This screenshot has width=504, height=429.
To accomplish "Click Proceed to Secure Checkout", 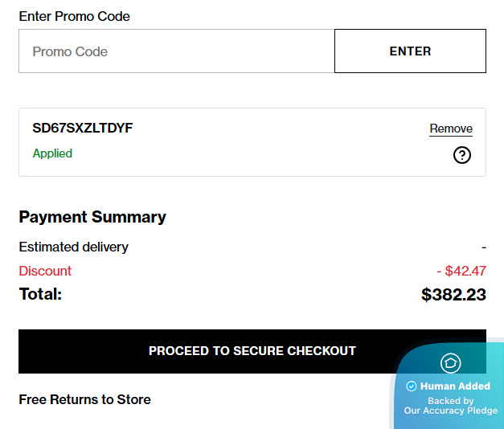I will coord(252,351).
